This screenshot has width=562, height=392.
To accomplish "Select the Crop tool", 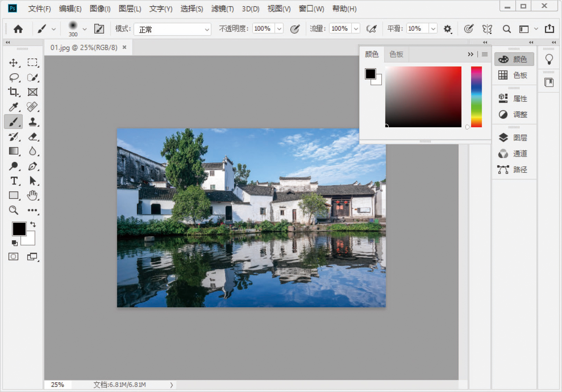I will (x=13, y=92).
